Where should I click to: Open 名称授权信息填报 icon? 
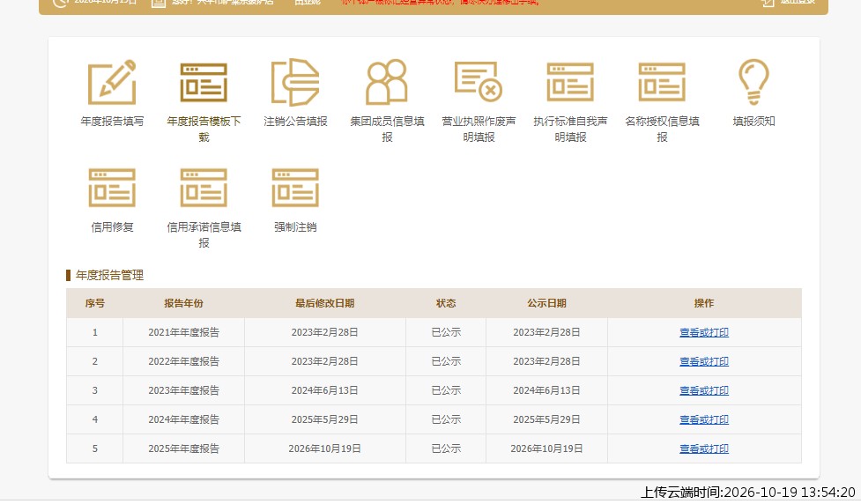point(662,82)
